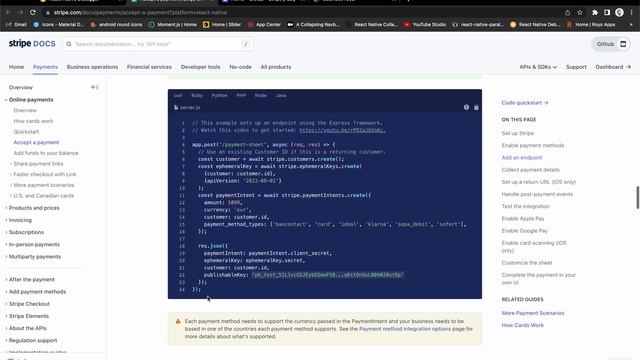Viewport: 640px width, 360px height.
Task: Click the server.js file icon
Action: pos(176,107)
